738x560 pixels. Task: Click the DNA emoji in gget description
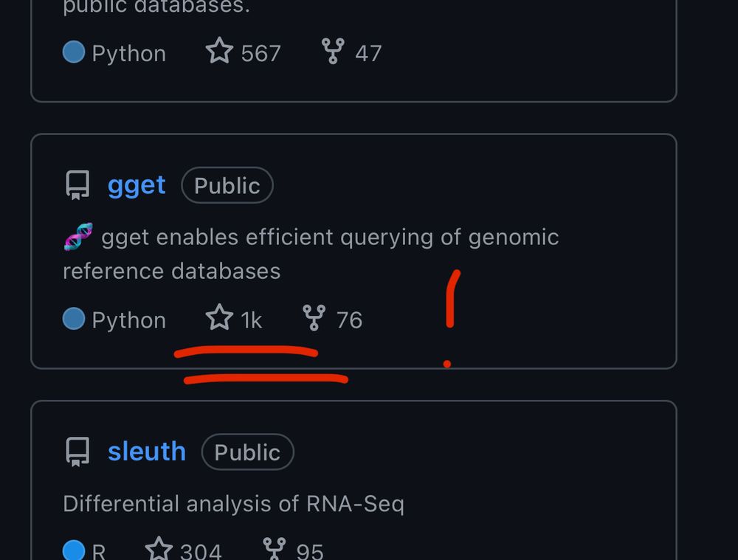coord(78,236)
